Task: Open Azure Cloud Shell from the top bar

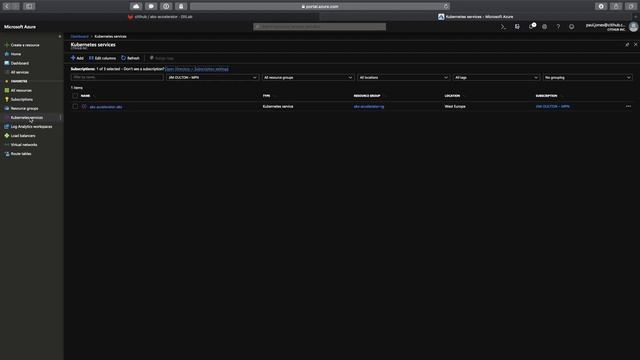Action: pos(503,27)
